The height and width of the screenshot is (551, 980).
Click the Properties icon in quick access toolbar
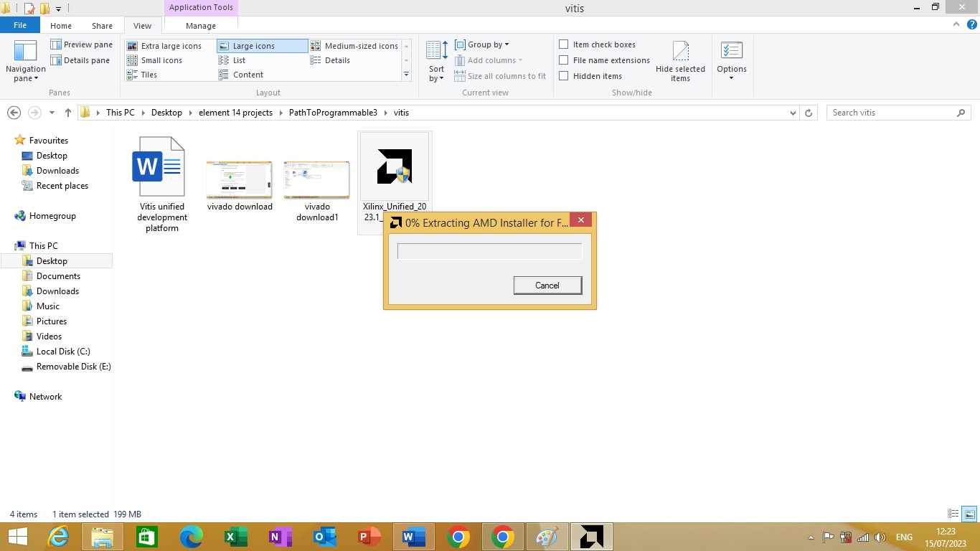pyautogui.click(x=29, y=8)
